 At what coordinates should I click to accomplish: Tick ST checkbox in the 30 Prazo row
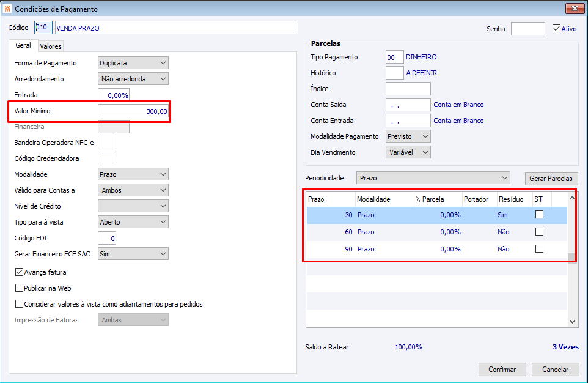pyautogui.click(x=539, y=214)
